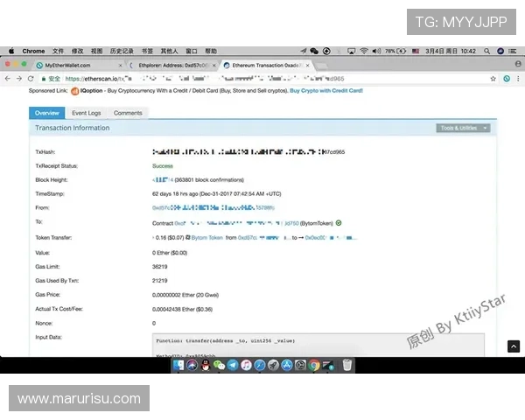Close the MyEtherWallet.com tab
This screenshot has width=525, height=420.
click(x=120, y=66)
